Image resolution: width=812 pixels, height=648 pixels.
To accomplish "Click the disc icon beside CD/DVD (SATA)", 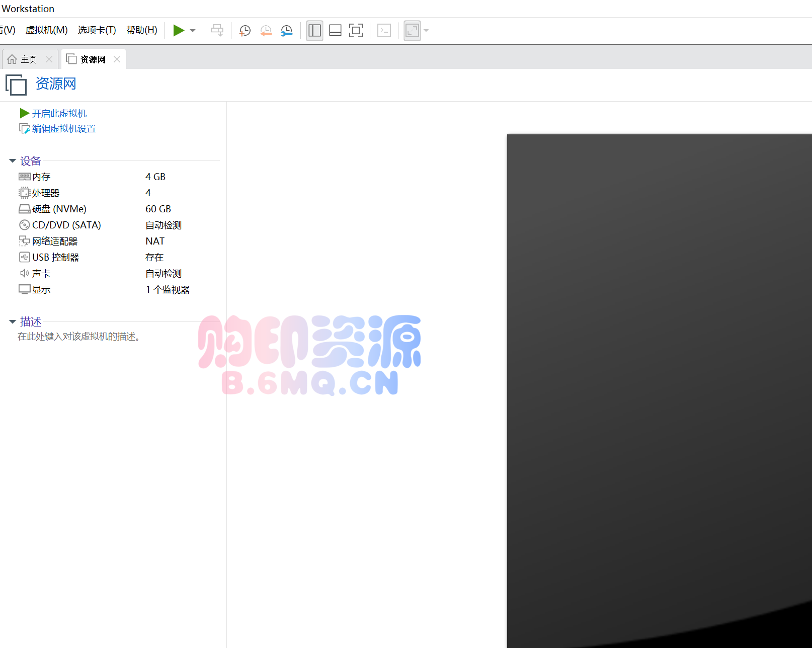I will tap(25, 225).
